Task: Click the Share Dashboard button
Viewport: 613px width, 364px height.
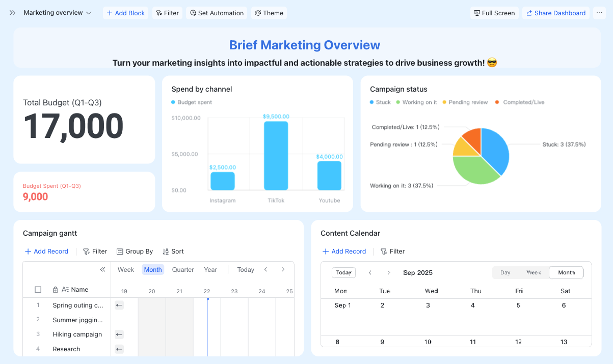Action: [555, 13]
